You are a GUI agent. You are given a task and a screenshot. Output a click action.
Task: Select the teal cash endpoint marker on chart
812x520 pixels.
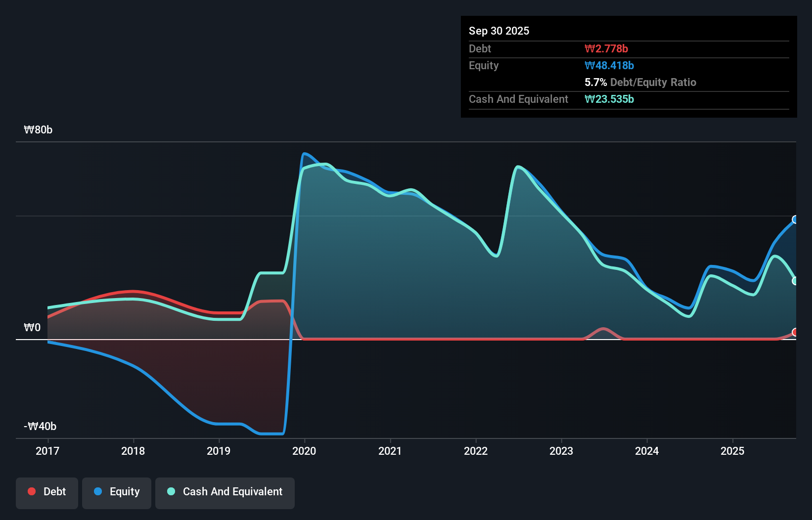point(795,281)
